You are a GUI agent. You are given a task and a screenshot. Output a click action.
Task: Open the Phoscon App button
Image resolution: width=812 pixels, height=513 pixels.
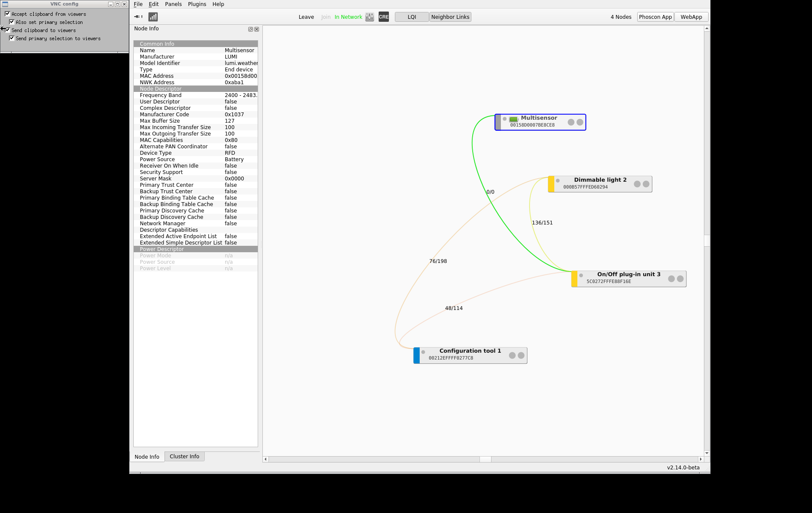pyautogui.click(x=655, y=17)
